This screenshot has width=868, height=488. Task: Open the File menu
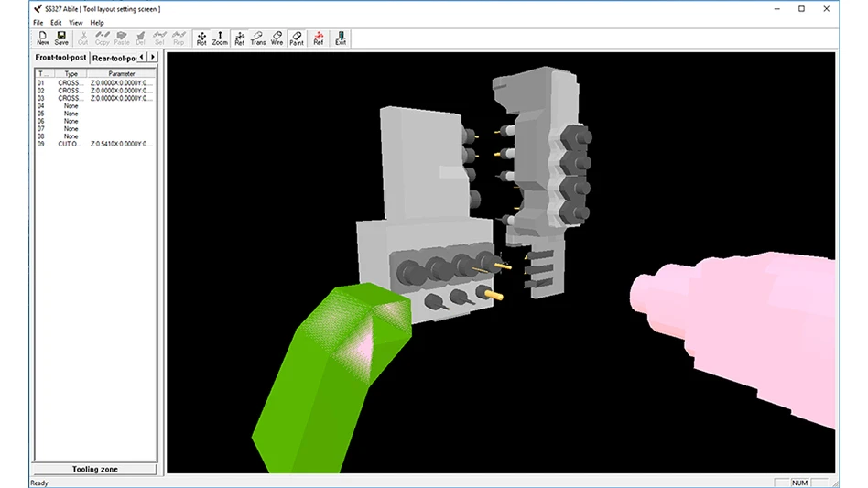pos(38,22)
